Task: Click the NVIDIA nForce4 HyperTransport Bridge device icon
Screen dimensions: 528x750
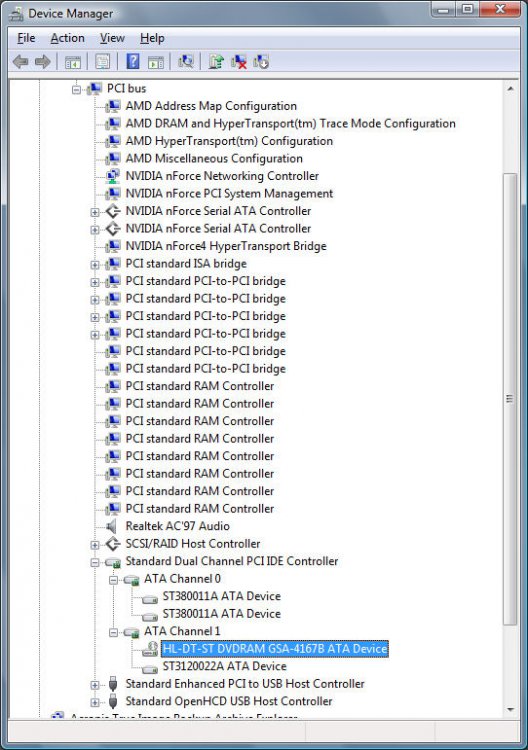Action: coord(113,246)
